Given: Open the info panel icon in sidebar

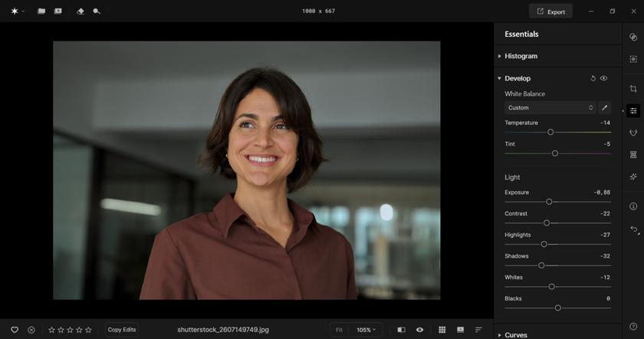Looking at the screenshot, I should [633, 206].
